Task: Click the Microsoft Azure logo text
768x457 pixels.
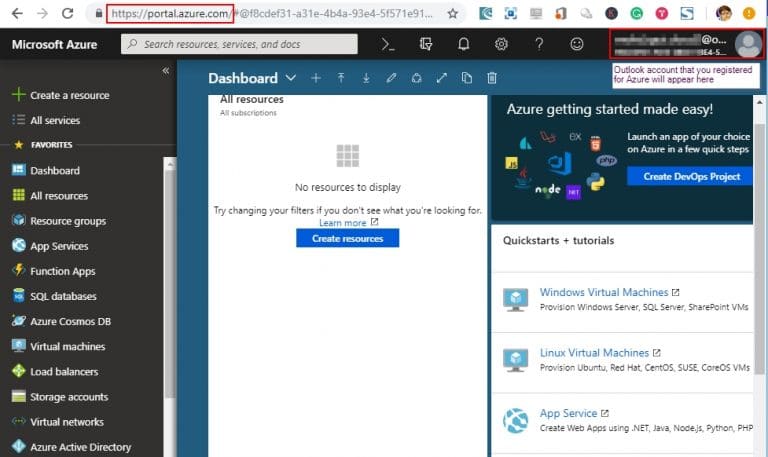Action: 54,45
